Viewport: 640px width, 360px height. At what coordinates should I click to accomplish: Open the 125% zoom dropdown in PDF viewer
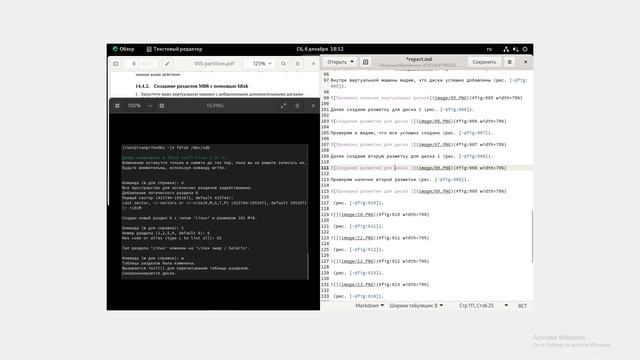262,64
